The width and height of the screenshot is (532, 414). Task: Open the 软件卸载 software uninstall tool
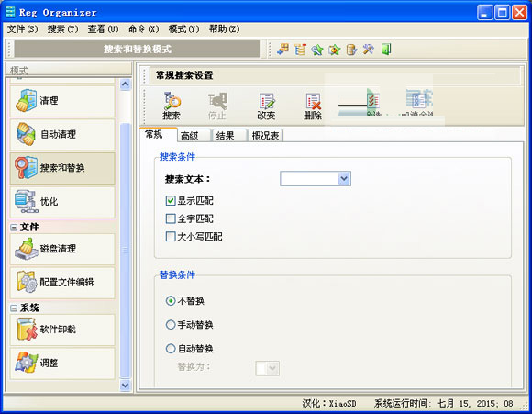[62, 330]
